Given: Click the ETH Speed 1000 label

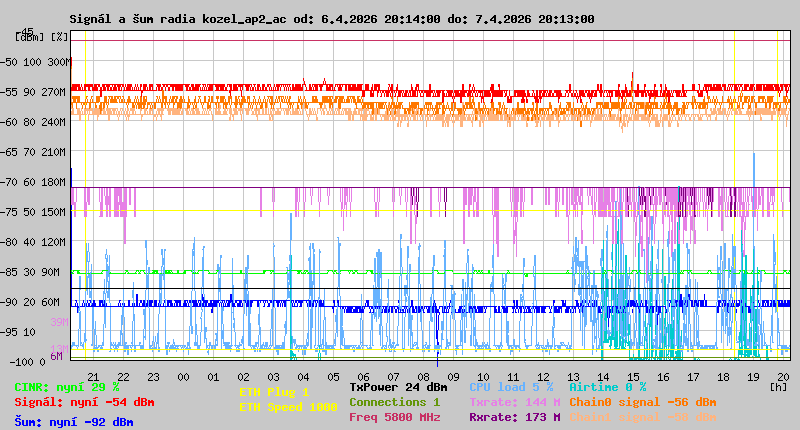Looking at the screenshot, I should (288, 407).
